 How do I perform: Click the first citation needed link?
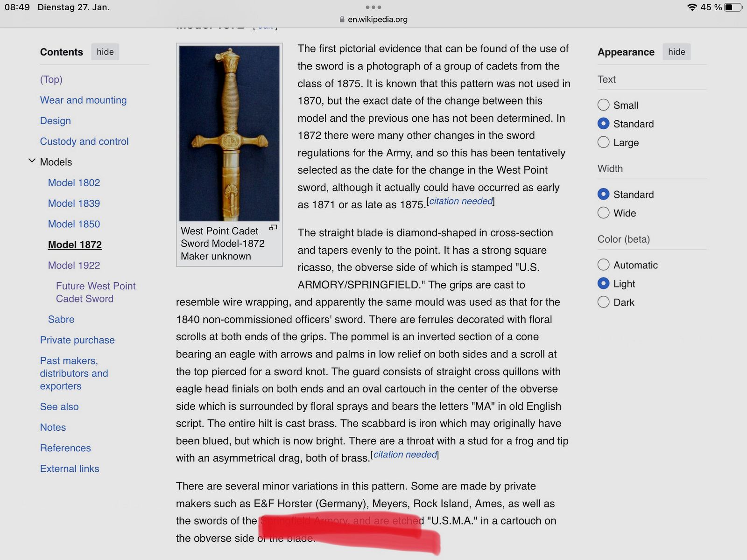[x=461, y=201]
